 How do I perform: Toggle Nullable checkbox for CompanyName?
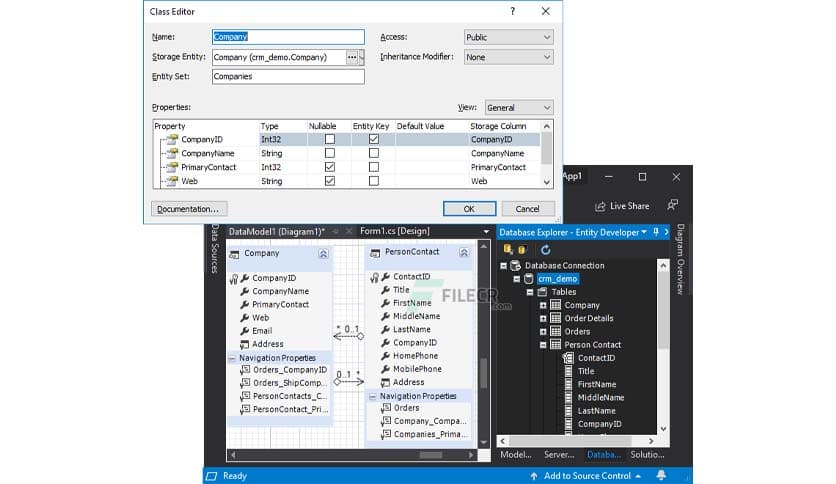(x=330, y=153)
